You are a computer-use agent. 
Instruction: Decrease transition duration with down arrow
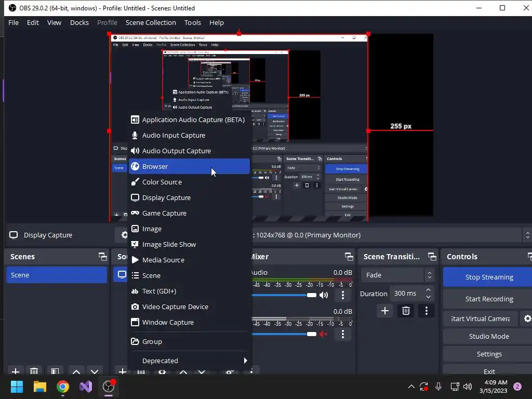[x=428, y=297]
